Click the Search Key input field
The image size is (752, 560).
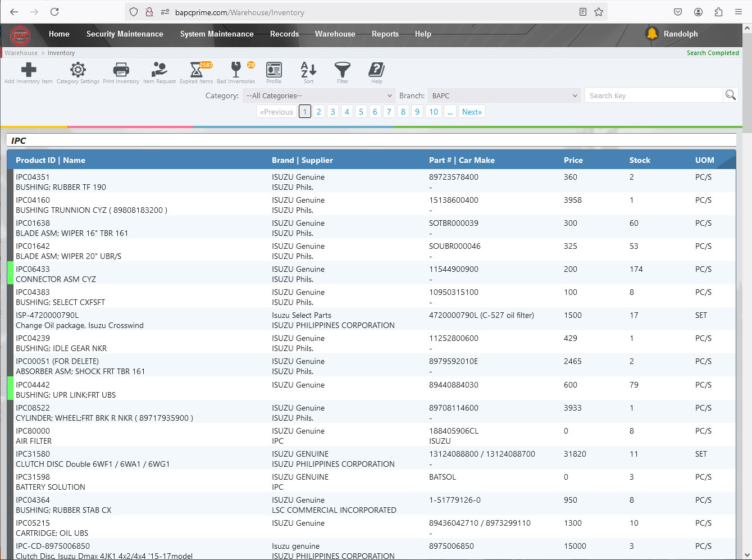click(654, 96)
